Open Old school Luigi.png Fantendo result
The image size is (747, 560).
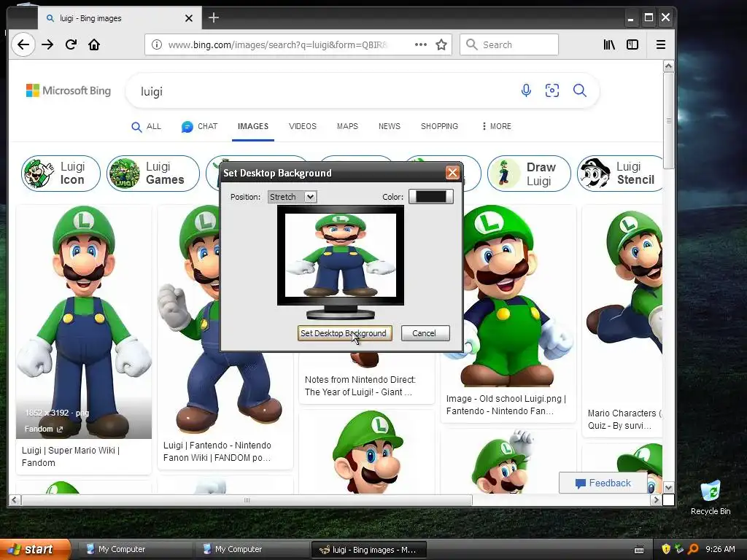click(506, 405)
